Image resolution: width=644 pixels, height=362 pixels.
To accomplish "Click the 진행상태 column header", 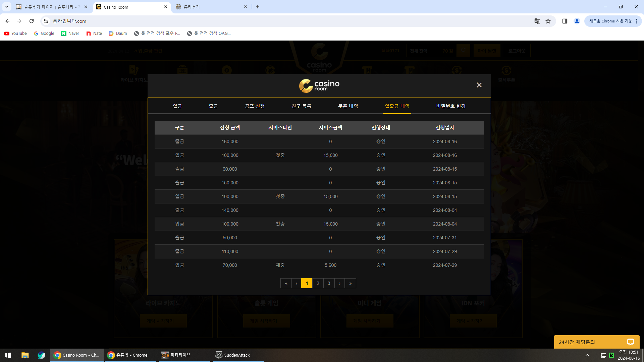I will (381, 128).
